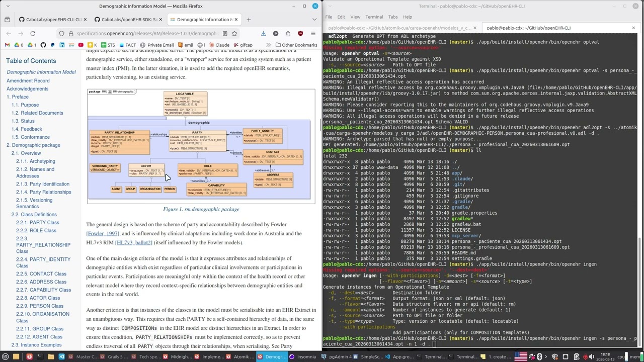Viewport: 644px width, 362px height.
Task: Expand the list all tabs dropdown
Action: 314,20
